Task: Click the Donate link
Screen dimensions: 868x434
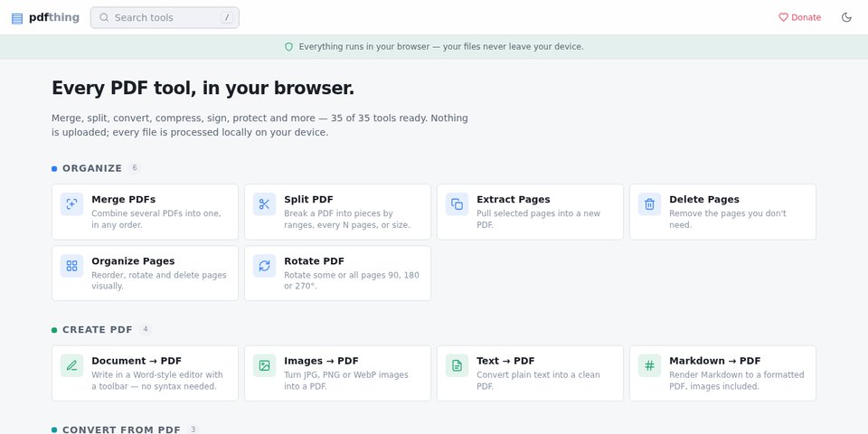Action: pos(799,18)
